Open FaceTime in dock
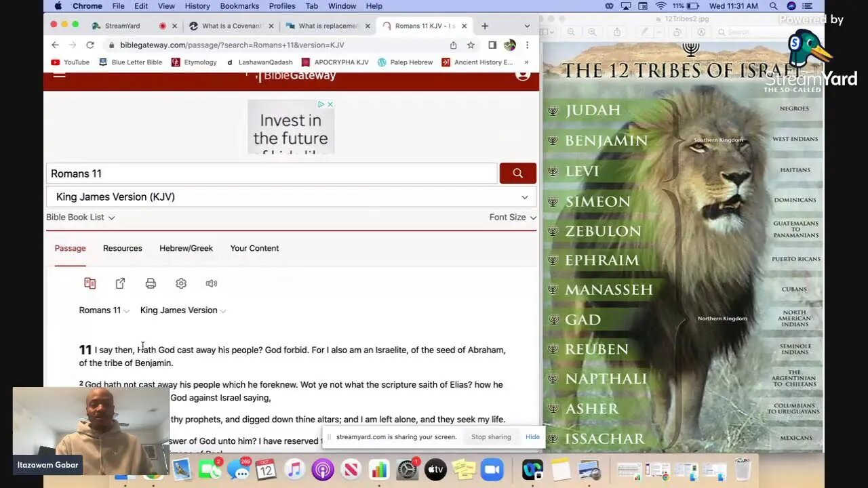The width and height of the screenshot is (868, 488). 210,469
